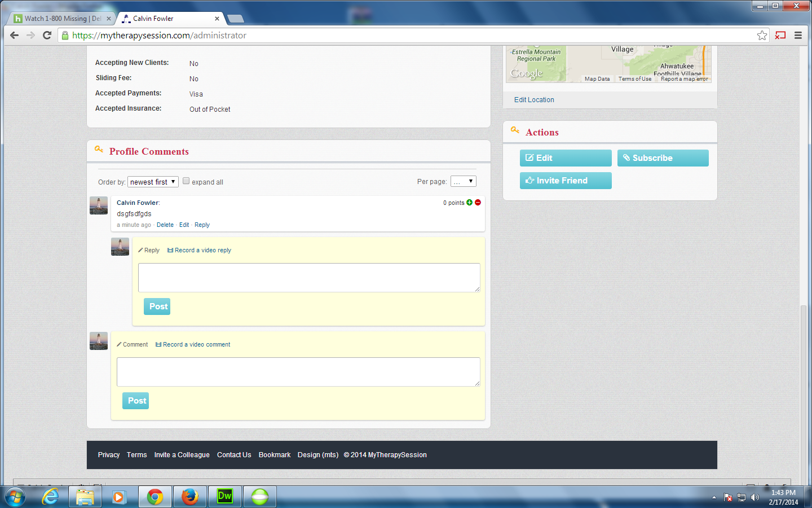The image size is (812, 508).
Task: Open the Order by newest first dropdown
Action: coord(153,182)
